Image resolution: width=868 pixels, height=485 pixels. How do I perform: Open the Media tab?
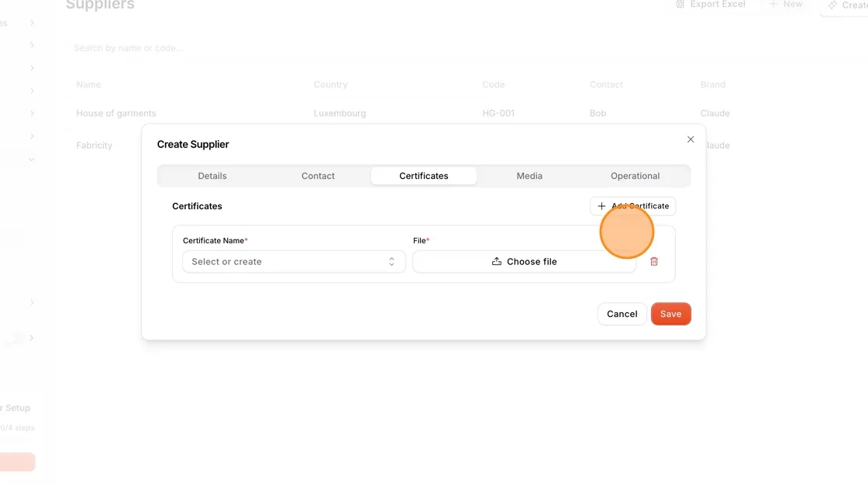pos(529,176)
